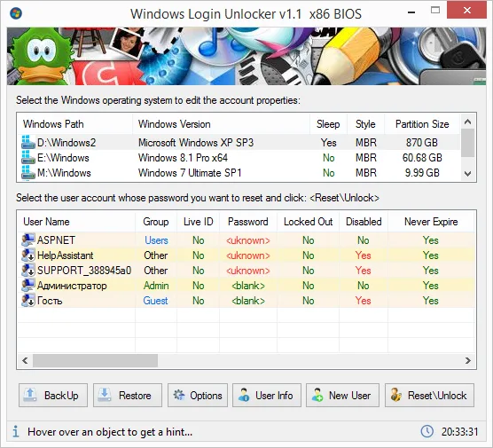Click the info icon in status bar
This screenshot has height=448, width=493.
coord(16,431)
